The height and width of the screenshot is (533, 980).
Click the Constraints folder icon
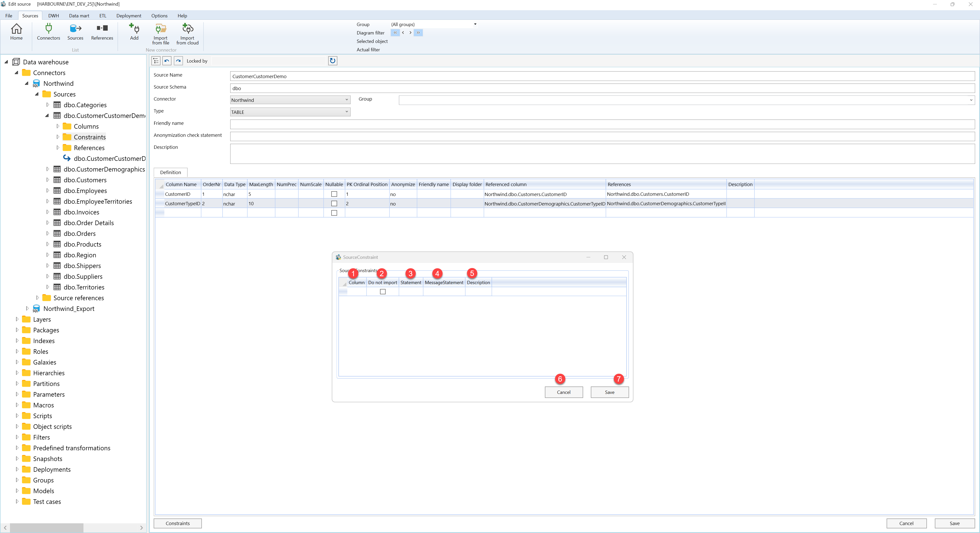click(67, 137)
